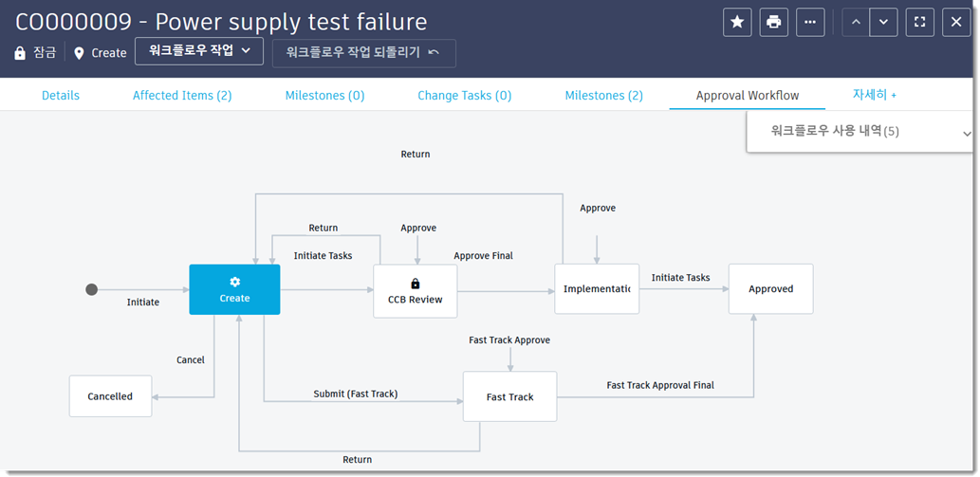The width and height of the screenshot is (980, 477).
Task: Open the 워크플로우 작업 dropdown
Action: (x=199, y=51)
